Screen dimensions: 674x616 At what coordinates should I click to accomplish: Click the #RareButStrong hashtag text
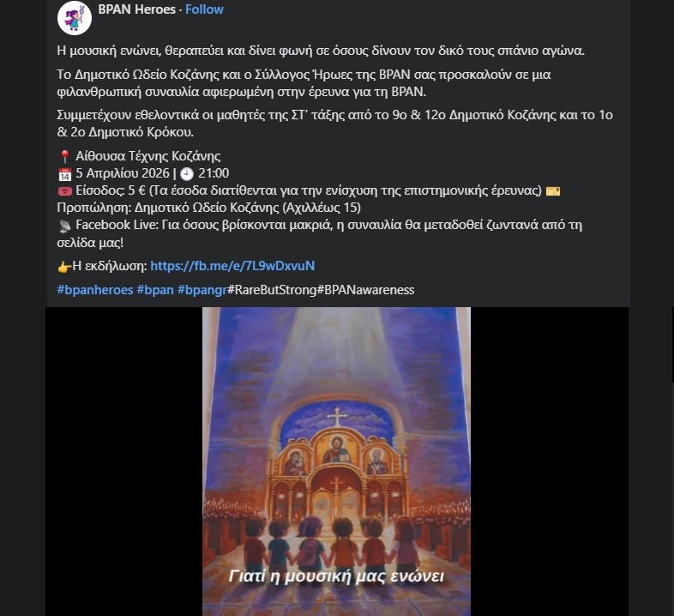click(x=272, y=290)
